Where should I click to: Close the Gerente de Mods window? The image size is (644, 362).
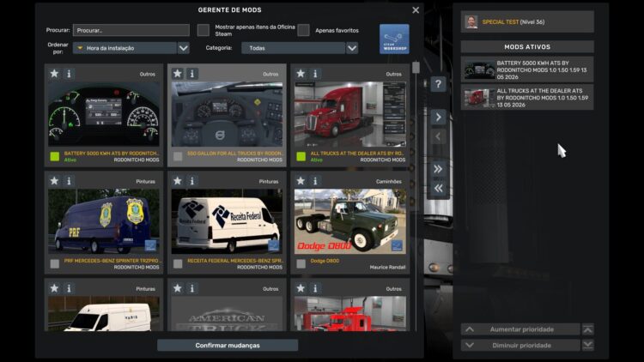tap(416, 9)
